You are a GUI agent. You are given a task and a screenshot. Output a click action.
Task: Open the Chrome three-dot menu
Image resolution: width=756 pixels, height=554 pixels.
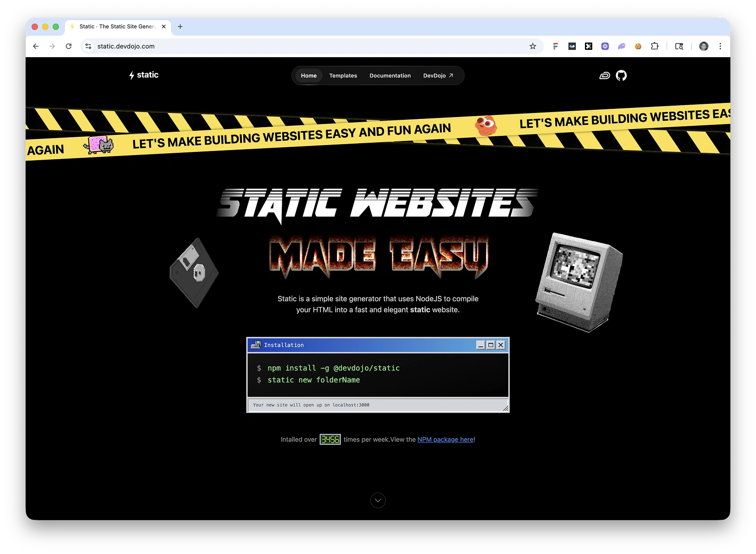point(720,46)
